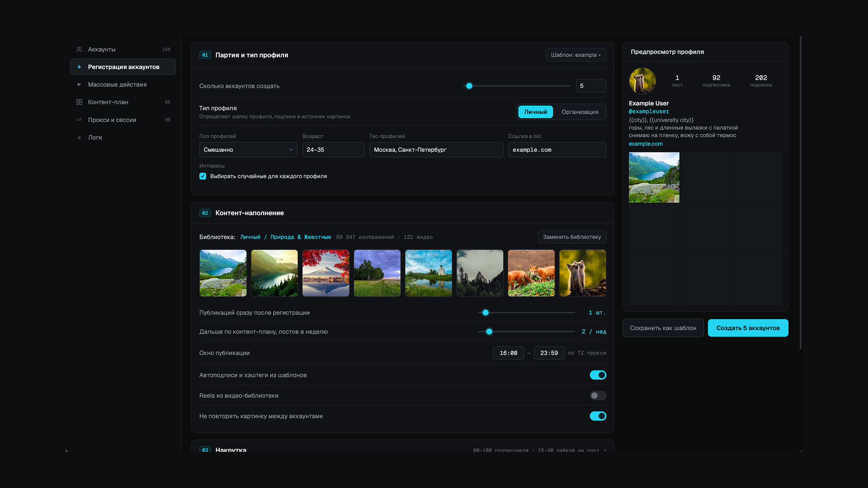Click the 03 step badge near Накрутка
The height and width of the screenshot is (488, 868).
205,450
